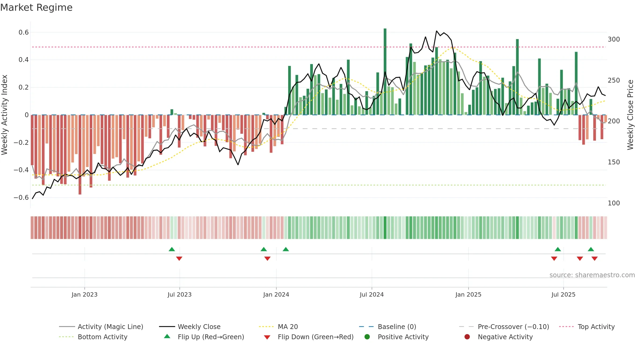Click red flip-down triangle just before Jan 2024
The image size is (644, 362).
click(267, 258)
